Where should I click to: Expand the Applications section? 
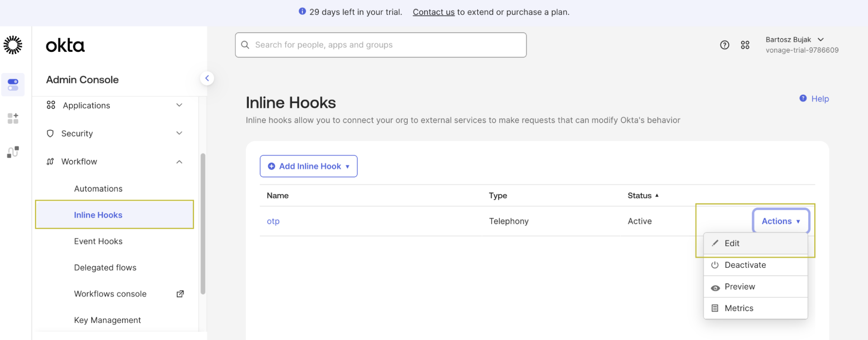click(115, 105)
